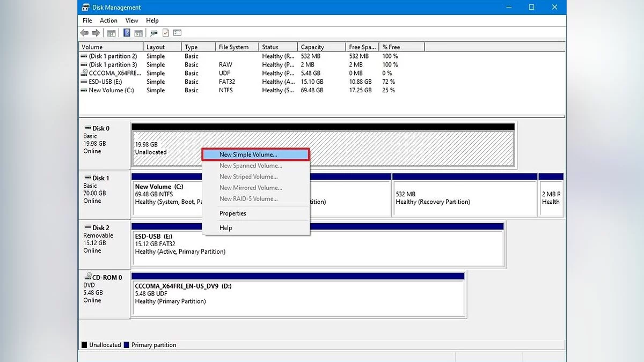Open the File menu
Screen dimensions: 644x362
pos(87,20)
